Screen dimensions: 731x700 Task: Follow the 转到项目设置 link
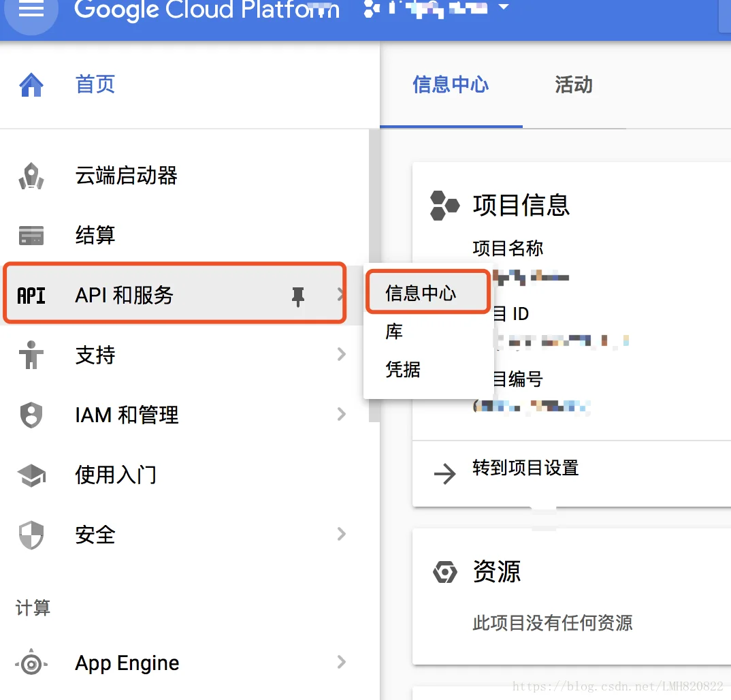click(526, 468)
